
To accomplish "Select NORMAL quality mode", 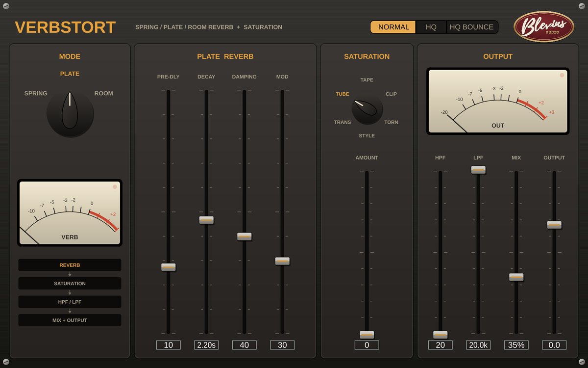I will [393, 27].
